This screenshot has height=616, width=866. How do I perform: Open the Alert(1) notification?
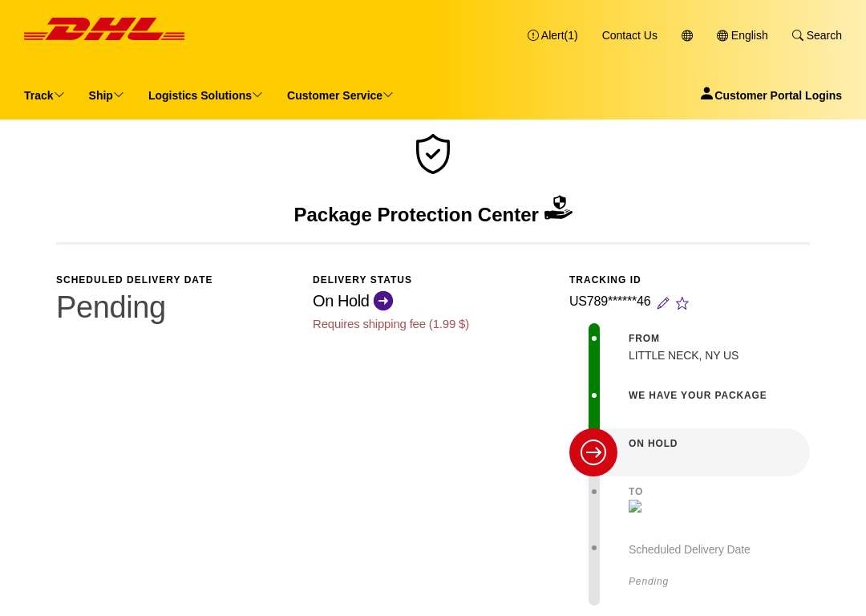552,35
